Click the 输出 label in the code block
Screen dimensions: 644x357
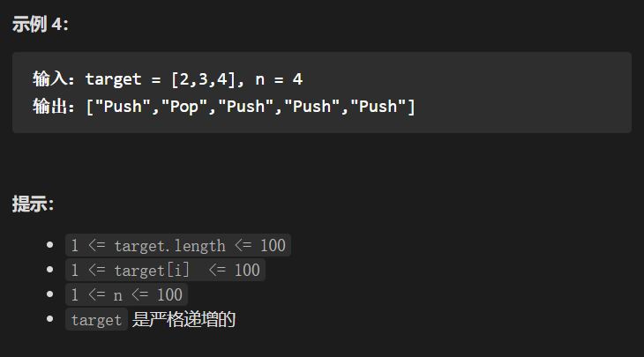point(49,107)
